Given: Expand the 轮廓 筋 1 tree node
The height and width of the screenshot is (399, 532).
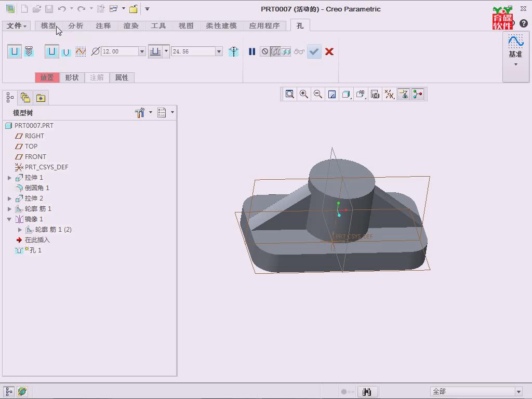Looking at the screenshot, I should (9, 209).
